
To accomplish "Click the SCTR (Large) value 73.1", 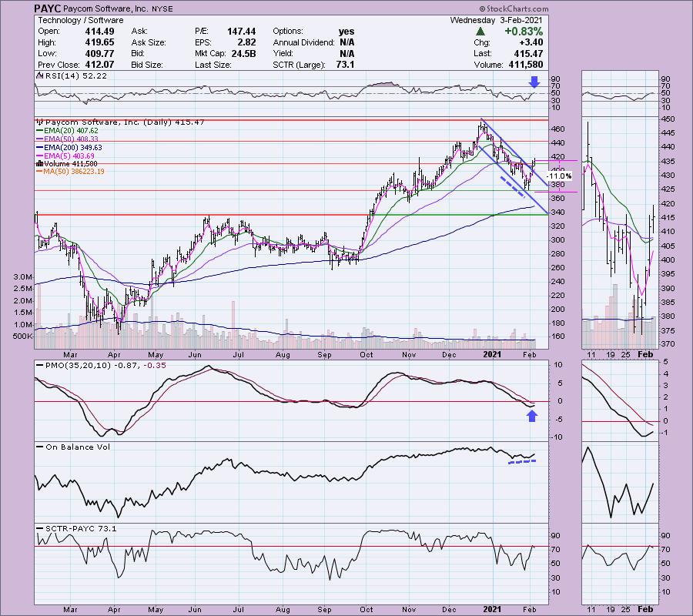I will point(345,65).
